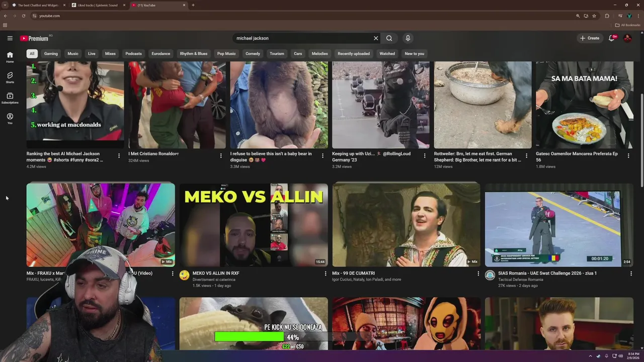
Task: Open options for Gatesc Oamenilor Mancarea Preferata short
Action: 628,156
